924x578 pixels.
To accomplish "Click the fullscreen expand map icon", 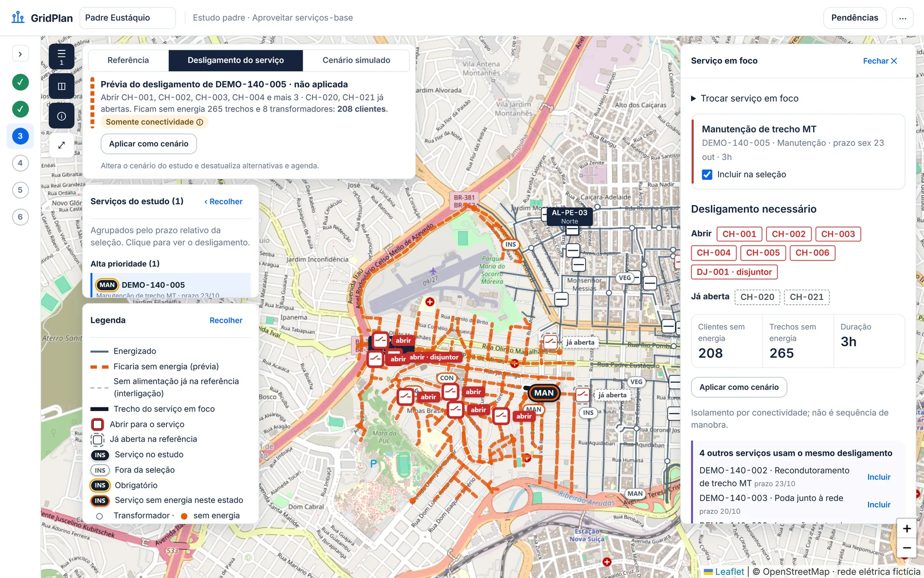I will pos(62,145).
